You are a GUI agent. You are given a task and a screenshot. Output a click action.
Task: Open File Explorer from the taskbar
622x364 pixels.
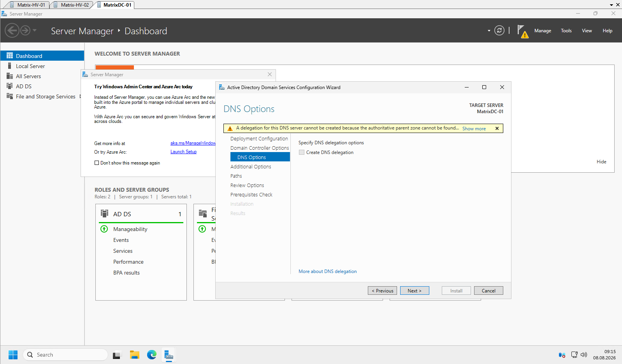(135, 355)
